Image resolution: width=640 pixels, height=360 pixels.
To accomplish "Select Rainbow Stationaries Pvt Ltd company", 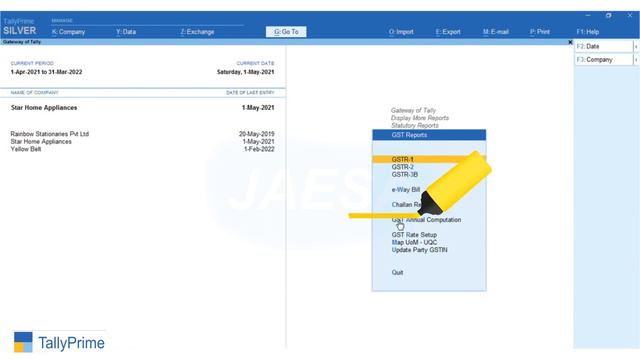I will [49, 134].
